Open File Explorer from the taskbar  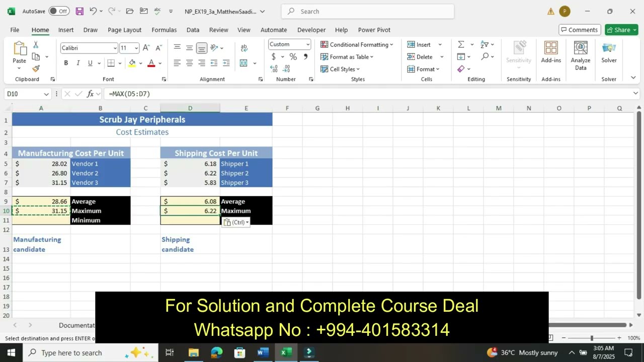point(194,352)
